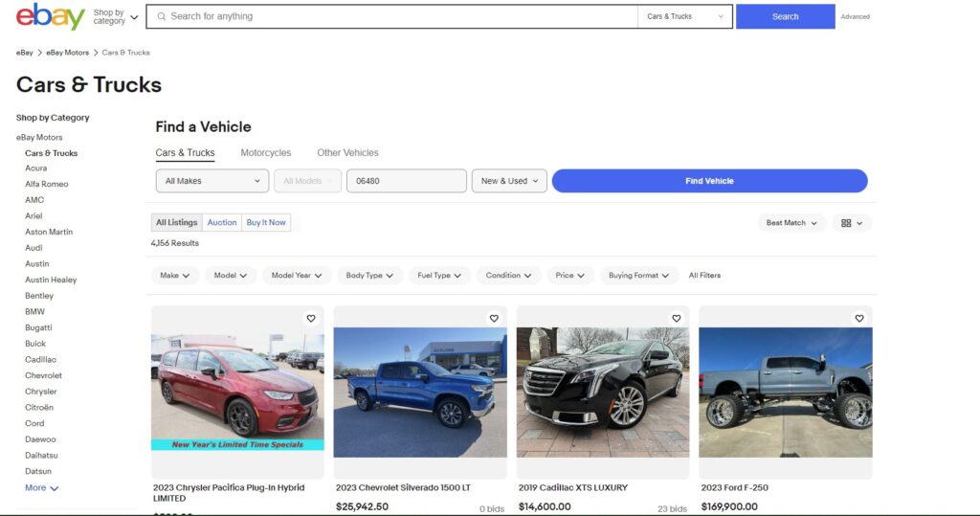Open the Best Match sort dropdown

[791, 223]
